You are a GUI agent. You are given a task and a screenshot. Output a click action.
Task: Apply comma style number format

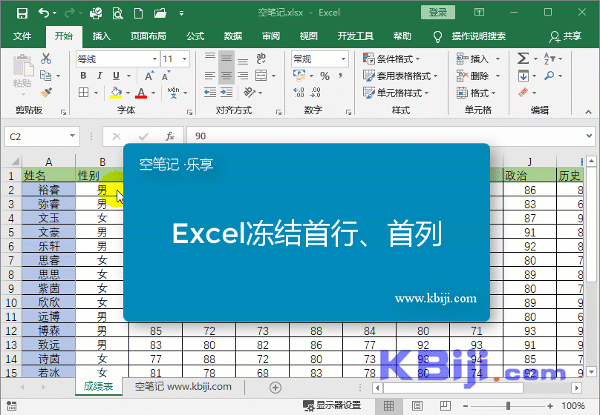tap(340, 76)
